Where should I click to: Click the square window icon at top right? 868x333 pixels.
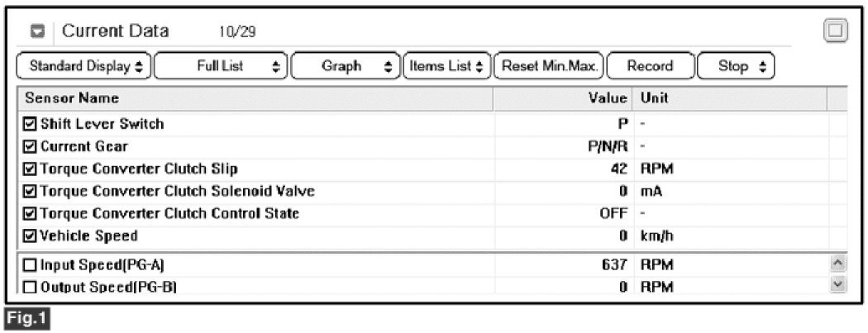click(836, 31)
